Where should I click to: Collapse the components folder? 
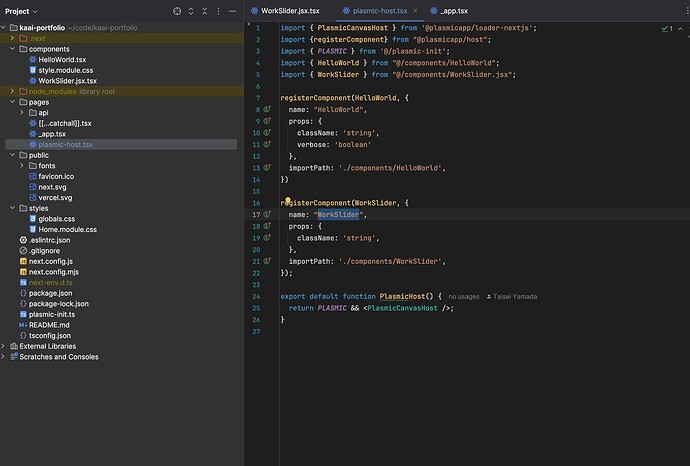pyautogui.click(x=12, y=48)
